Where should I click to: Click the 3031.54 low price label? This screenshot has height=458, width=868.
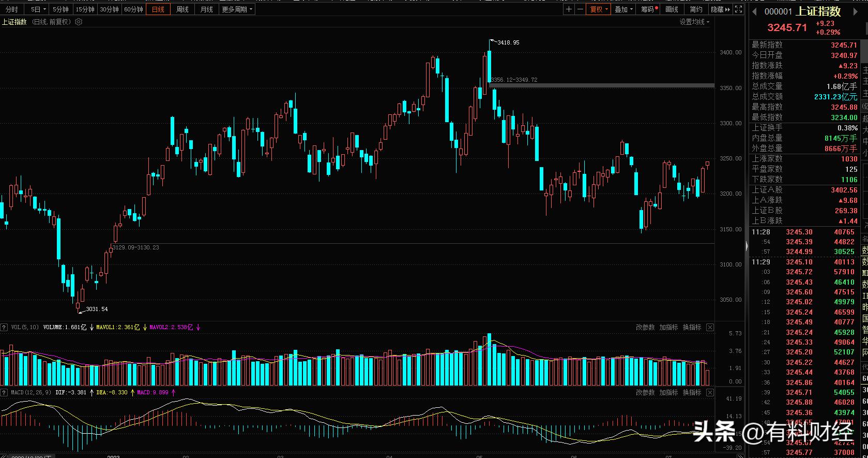pos(97,309)
